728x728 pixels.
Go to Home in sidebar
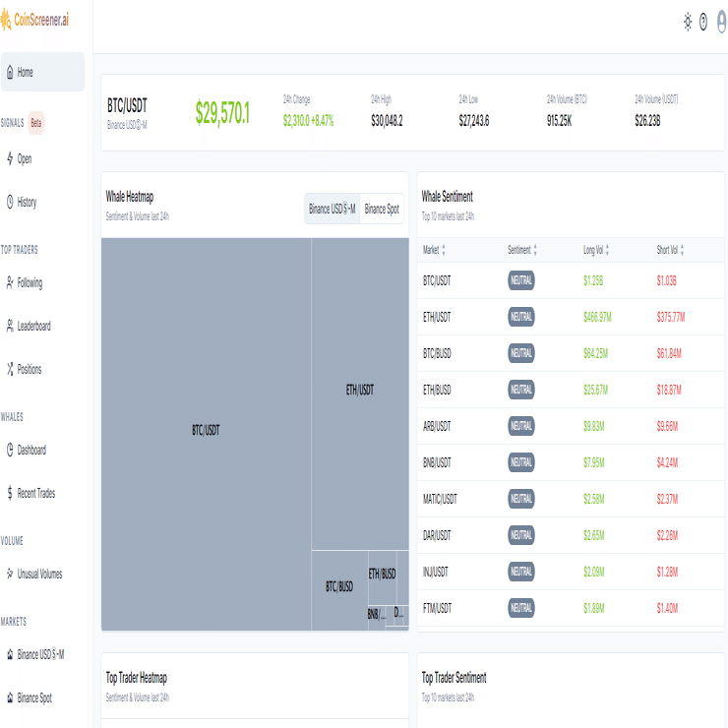(x=42, y=72)
